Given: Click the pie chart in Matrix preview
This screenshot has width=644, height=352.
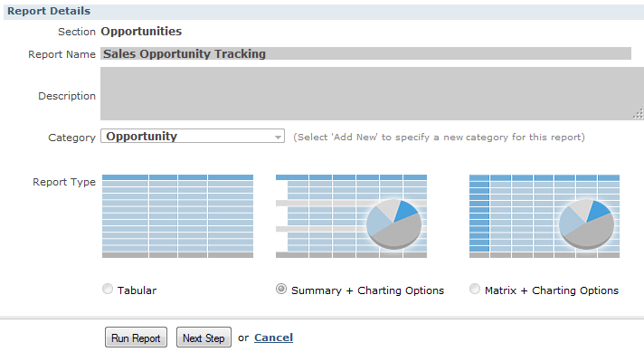Looking at the screenshot, I should point(586,224).
